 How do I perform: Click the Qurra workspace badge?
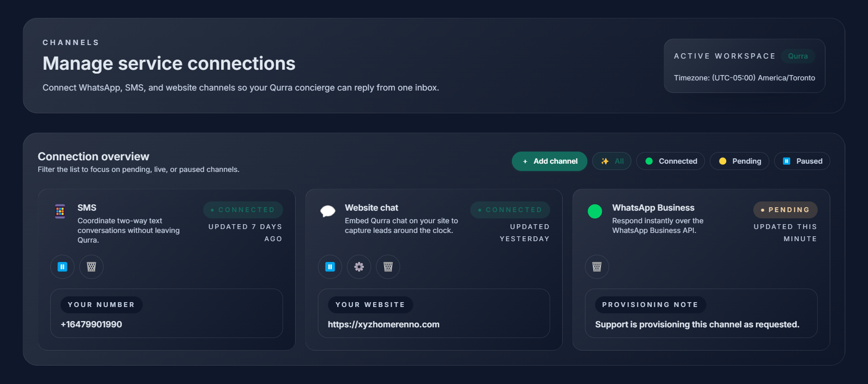(x=798, y=56)
